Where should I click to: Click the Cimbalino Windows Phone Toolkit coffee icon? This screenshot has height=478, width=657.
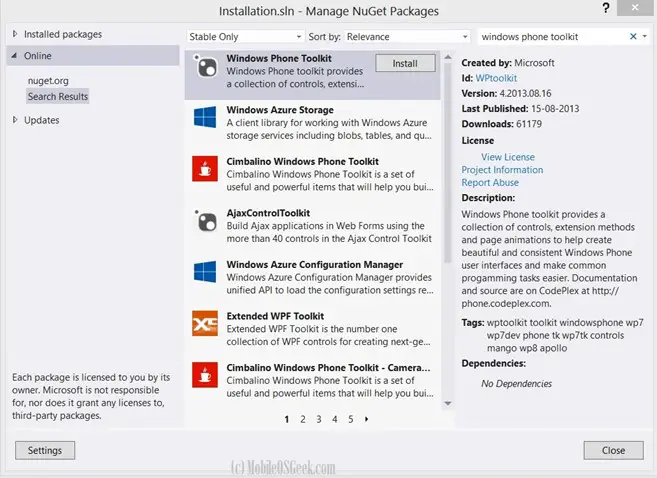[205, 168]
